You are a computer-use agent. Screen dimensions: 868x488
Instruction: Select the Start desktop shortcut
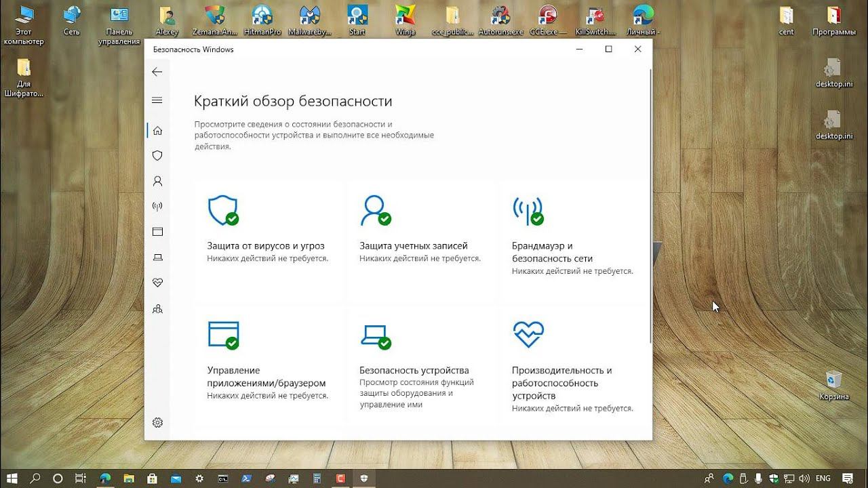[357, 21]
